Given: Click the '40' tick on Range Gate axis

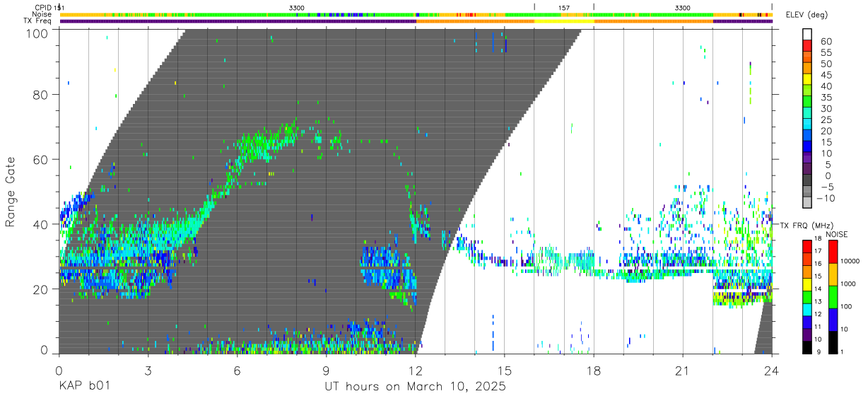Looking at the screenshot, I should (40, 224).
